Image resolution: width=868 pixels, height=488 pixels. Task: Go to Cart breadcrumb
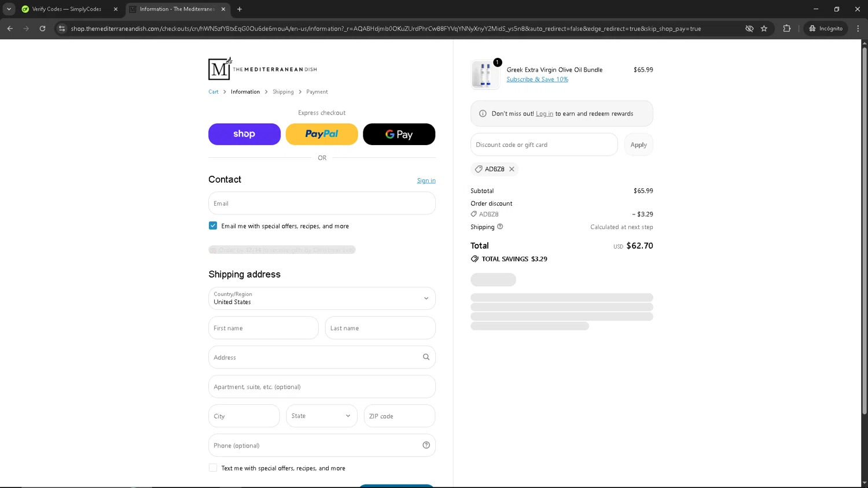tap(214, 92)
